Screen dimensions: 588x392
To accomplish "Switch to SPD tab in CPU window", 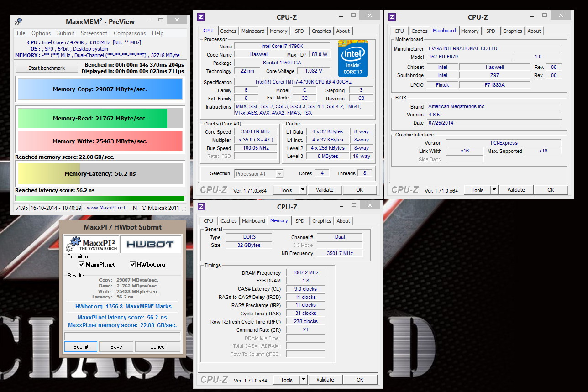I will tap(299, 31).
